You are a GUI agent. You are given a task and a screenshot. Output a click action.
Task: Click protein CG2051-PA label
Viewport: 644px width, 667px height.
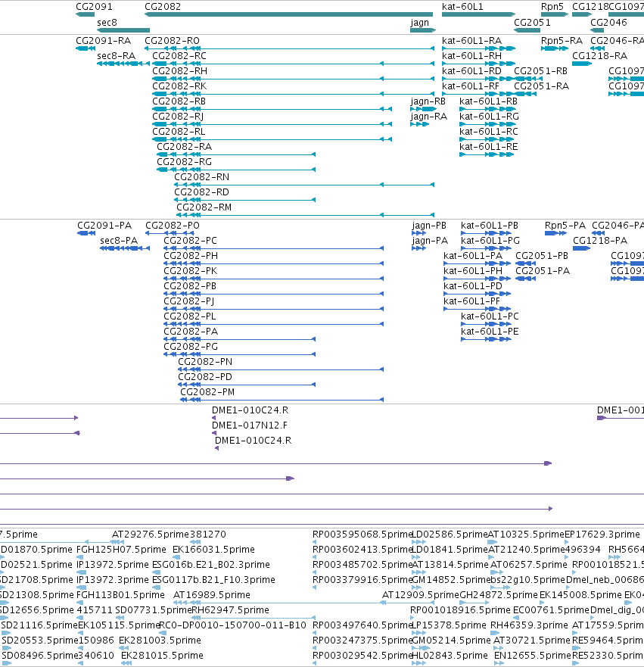pyautogui.click(x=543, y=271)
